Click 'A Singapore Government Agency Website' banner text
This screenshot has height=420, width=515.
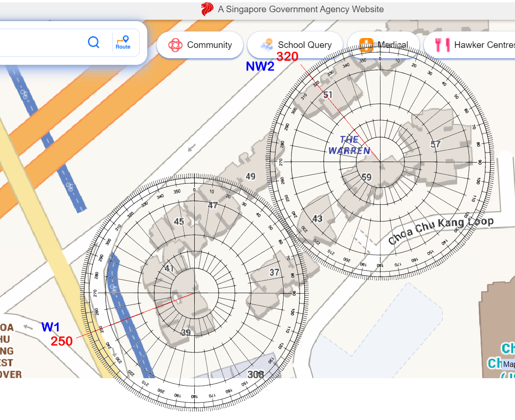click(301, 9)
